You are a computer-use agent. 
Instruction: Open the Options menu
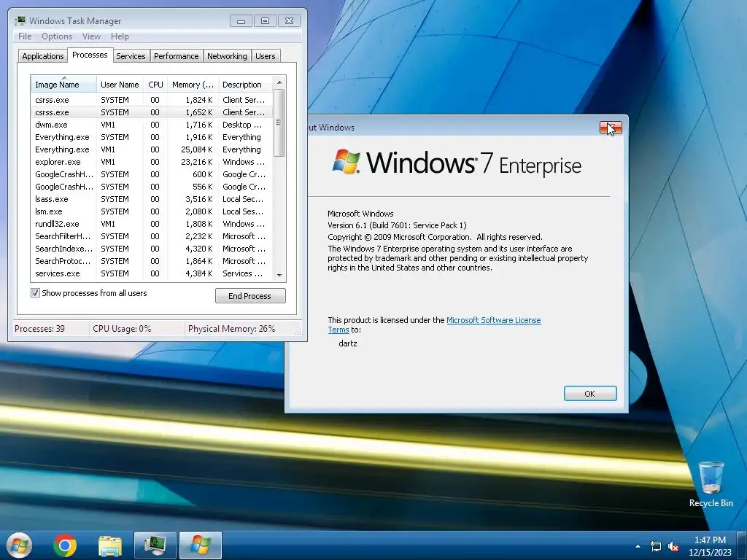[x=57, y=36]
